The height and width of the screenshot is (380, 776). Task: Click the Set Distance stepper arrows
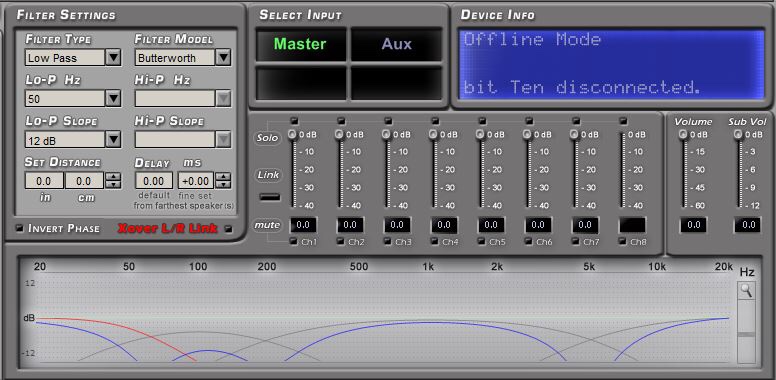(113, 181)
